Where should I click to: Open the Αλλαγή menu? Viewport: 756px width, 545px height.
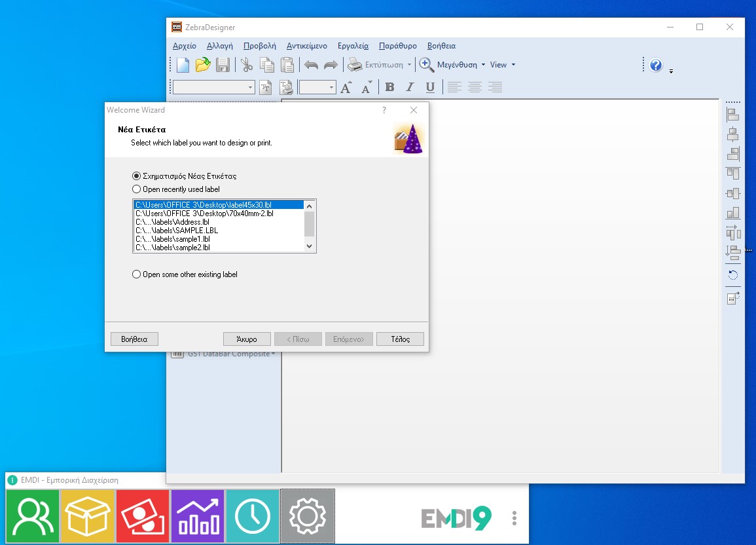220,46
